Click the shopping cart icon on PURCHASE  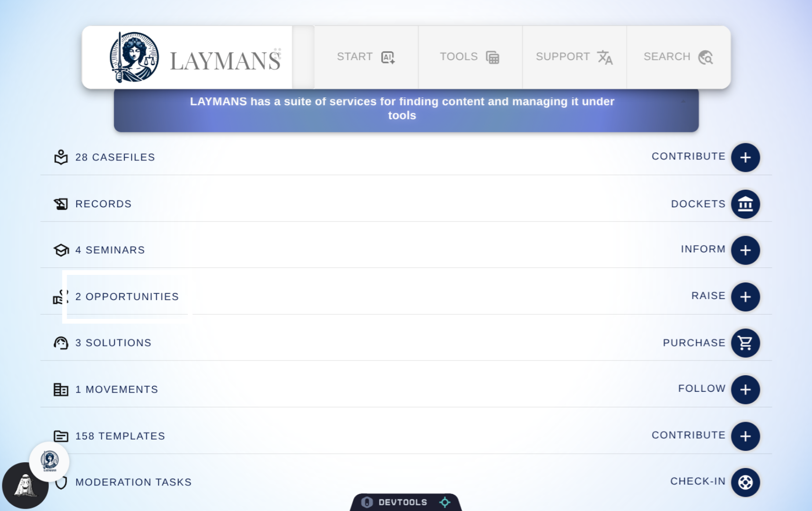745,343
